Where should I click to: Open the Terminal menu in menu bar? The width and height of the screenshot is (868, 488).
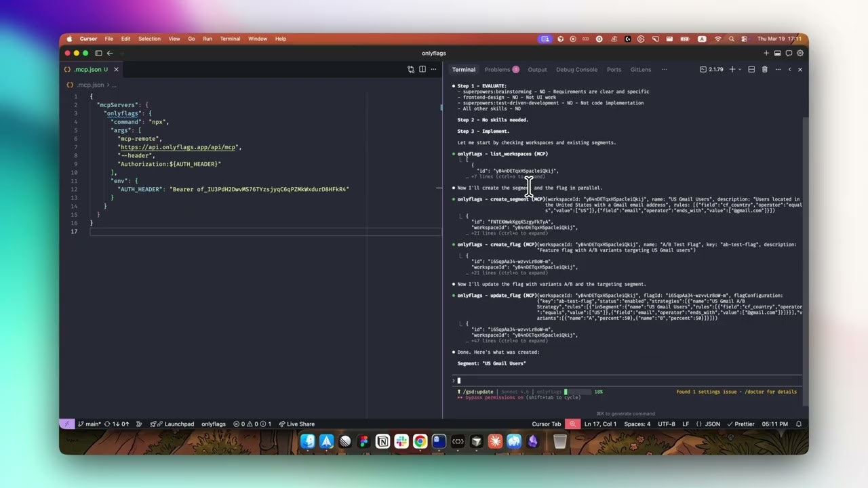[230, 39]
